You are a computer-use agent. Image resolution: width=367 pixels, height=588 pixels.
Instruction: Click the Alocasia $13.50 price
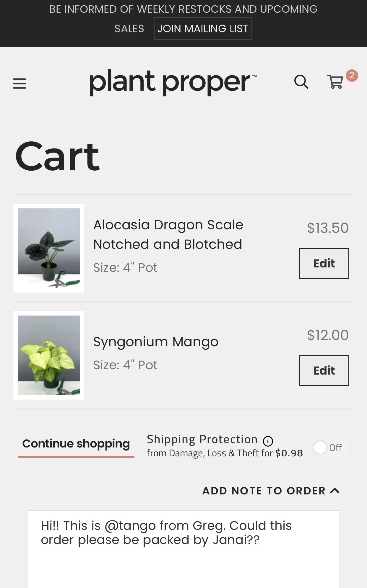click(x=328, y=228)
